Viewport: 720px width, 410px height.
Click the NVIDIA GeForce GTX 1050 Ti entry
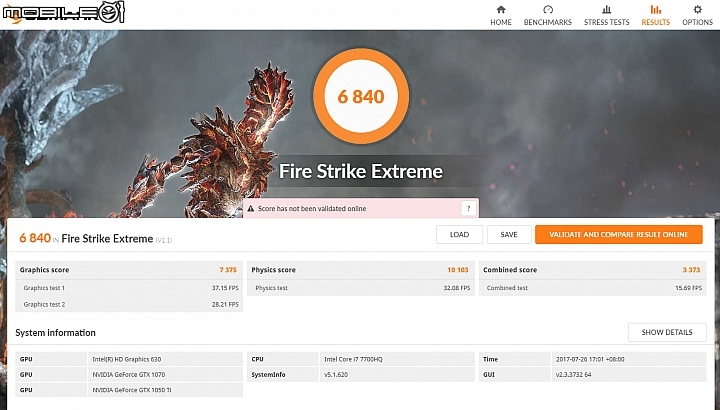[x=132, y=390]
